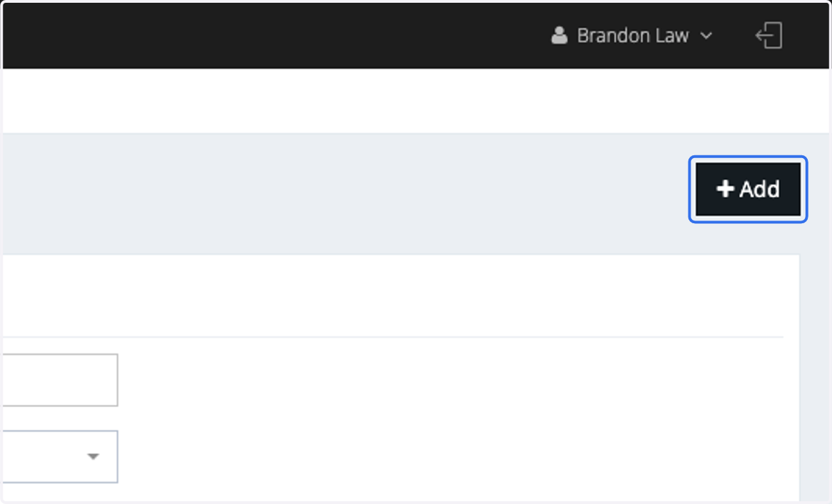Sign out using the exit arrow icon
Screen dimensions: 832x504
pos(769,35)
